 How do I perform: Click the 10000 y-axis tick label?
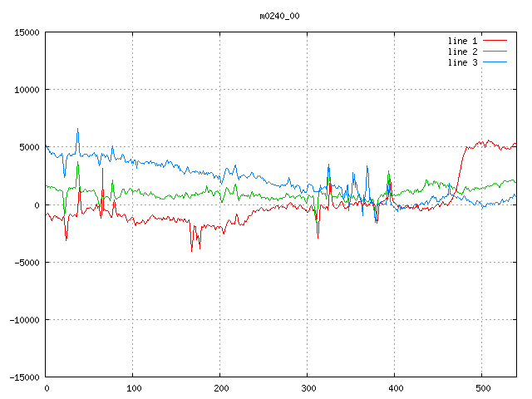26,90
